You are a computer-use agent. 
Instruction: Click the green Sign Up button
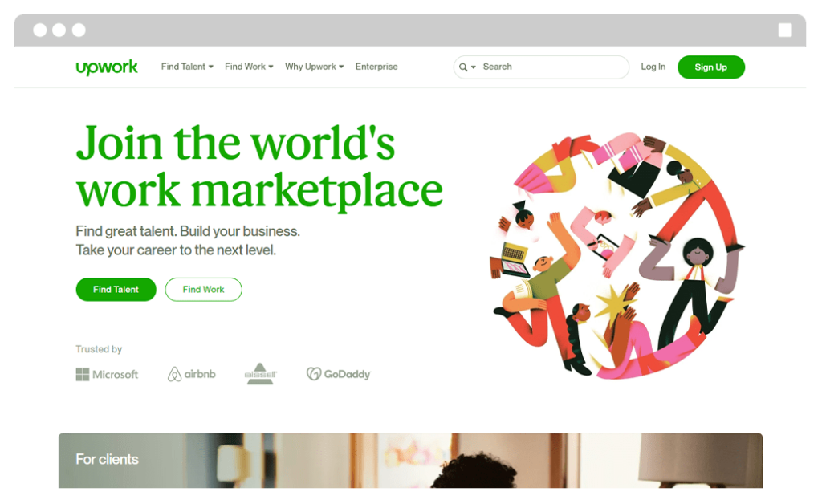tap(711, 67)
